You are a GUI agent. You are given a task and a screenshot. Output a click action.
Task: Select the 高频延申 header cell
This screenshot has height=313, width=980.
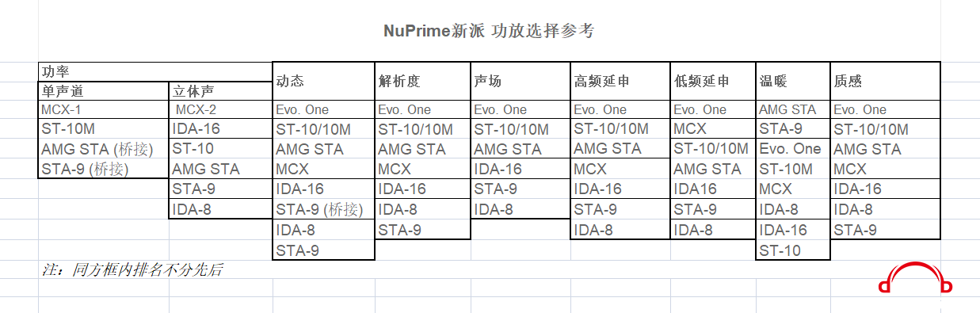pyautogui.click(x=620, y=81)
